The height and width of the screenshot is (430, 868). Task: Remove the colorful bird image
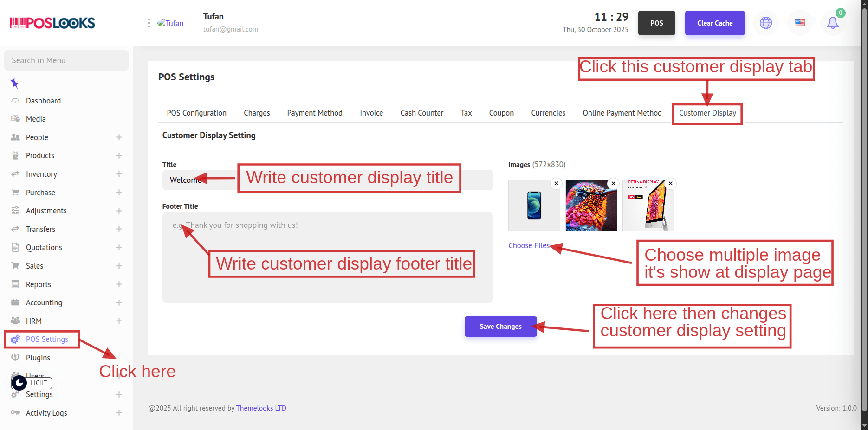click(613, 183)
